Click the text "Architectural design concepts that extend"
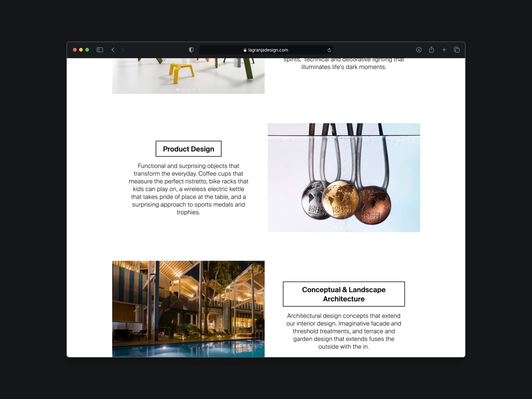 click(344, 316)
